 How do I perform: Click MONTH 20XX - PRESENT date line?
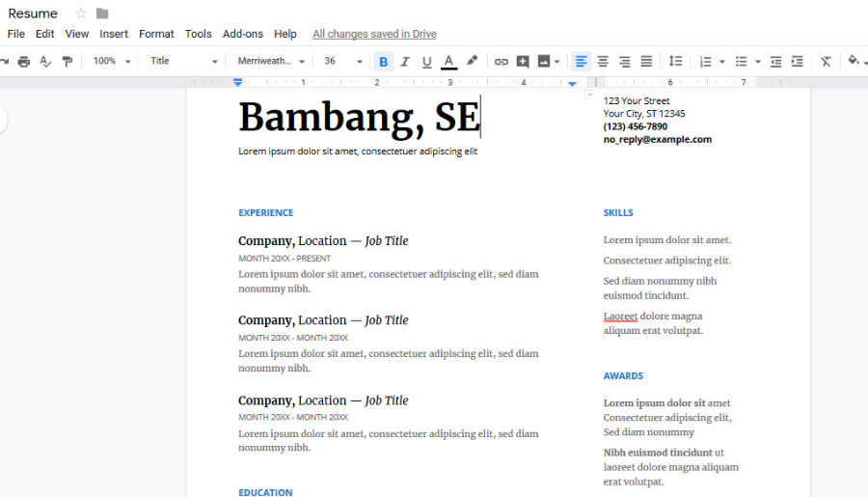point(285,259)
